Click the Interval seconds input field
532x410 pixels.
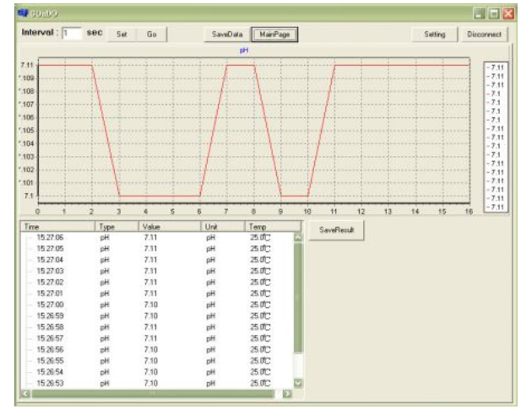73,34
